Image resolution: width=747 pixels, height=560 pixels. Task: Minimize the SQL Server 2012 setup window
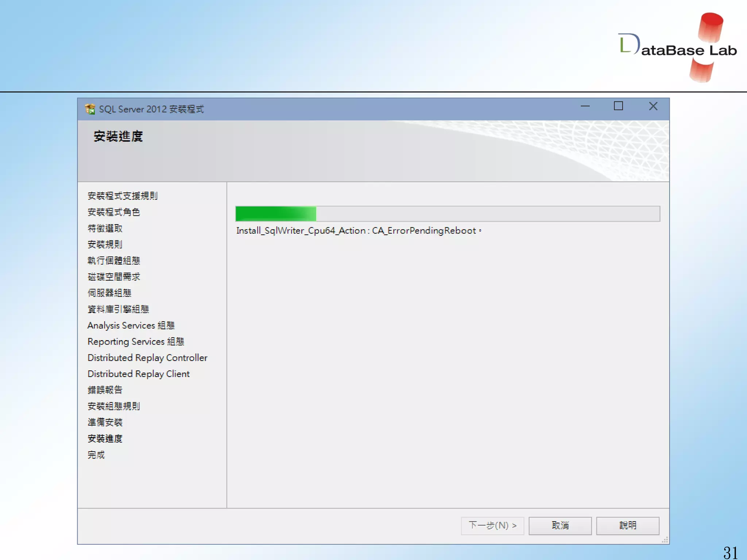pyautogui.click(x=585, y=106)
